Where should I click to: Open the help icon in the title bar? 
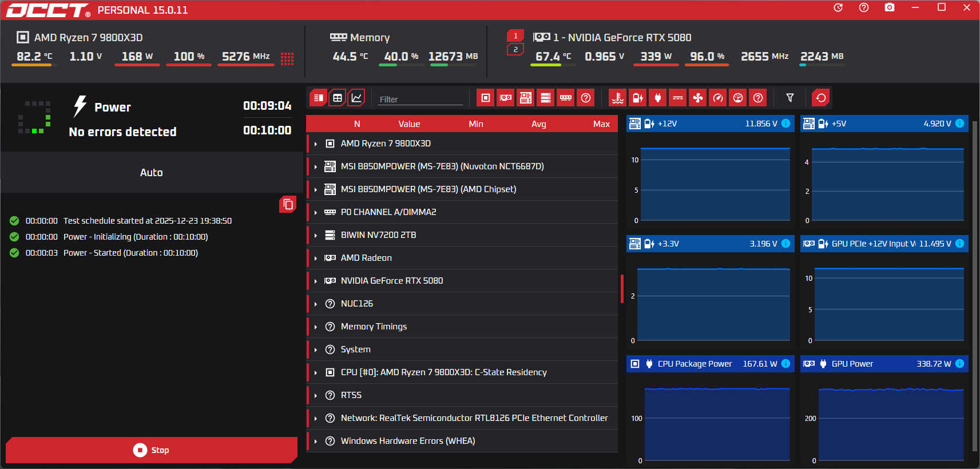pyautogui.click(x=864, y=7)
